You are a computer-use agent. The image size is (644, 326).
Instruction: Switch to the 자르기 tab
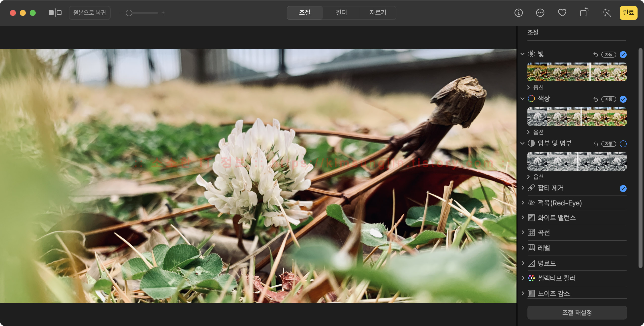(x=378, y=13)
